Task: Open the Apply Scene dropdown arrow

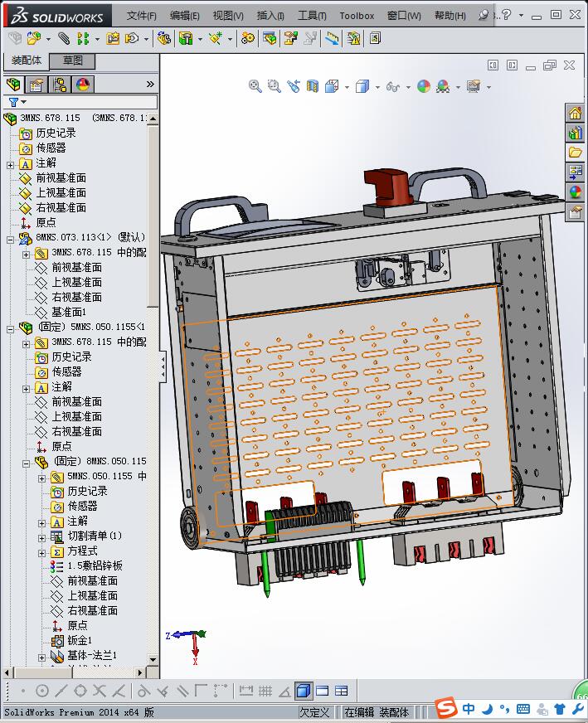Action: 458,87
